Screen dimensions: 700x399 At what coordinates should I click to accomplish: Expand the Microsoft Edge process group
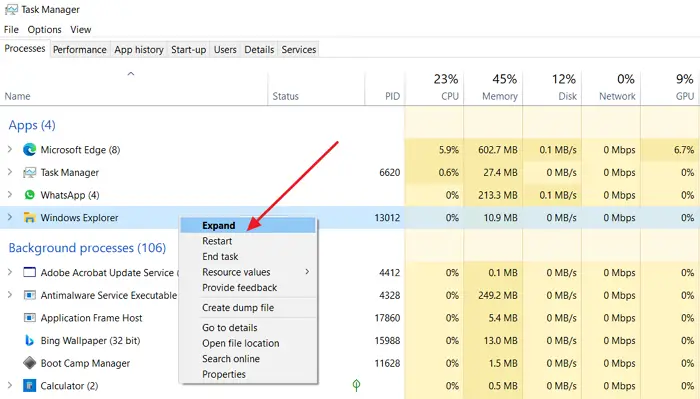[x=10, y=149]
